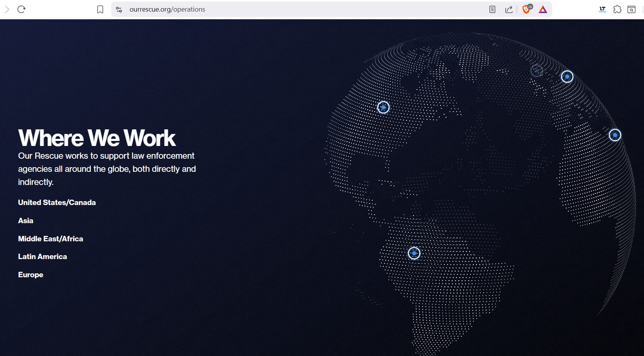Click the "Where We Work" heading
644x356 pixels.
tap(97, 138)
